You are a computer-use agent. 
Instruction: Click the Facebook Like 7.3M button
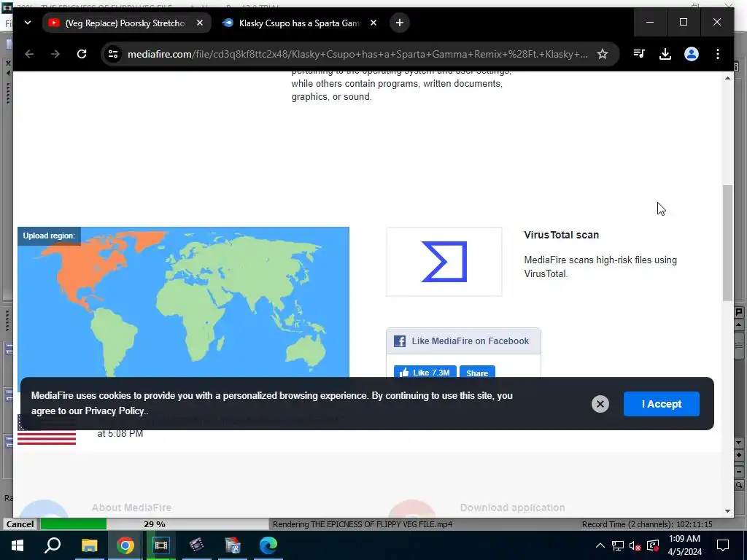pos(425,373)
